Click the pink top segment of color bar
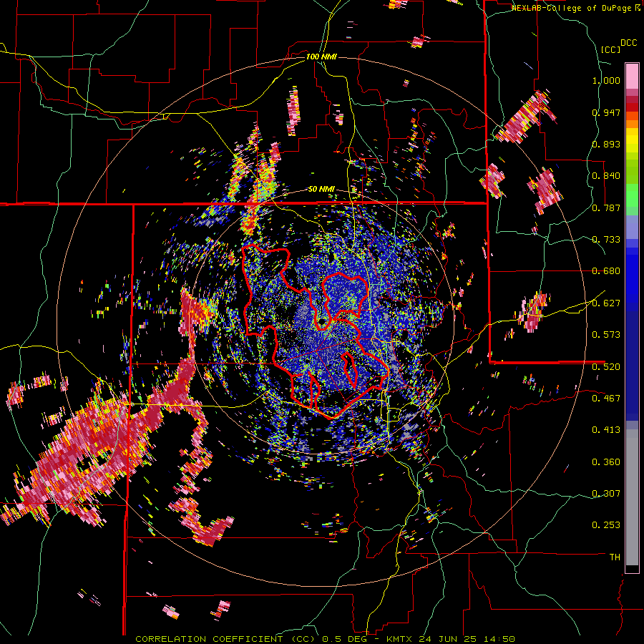 coord(632,76)
